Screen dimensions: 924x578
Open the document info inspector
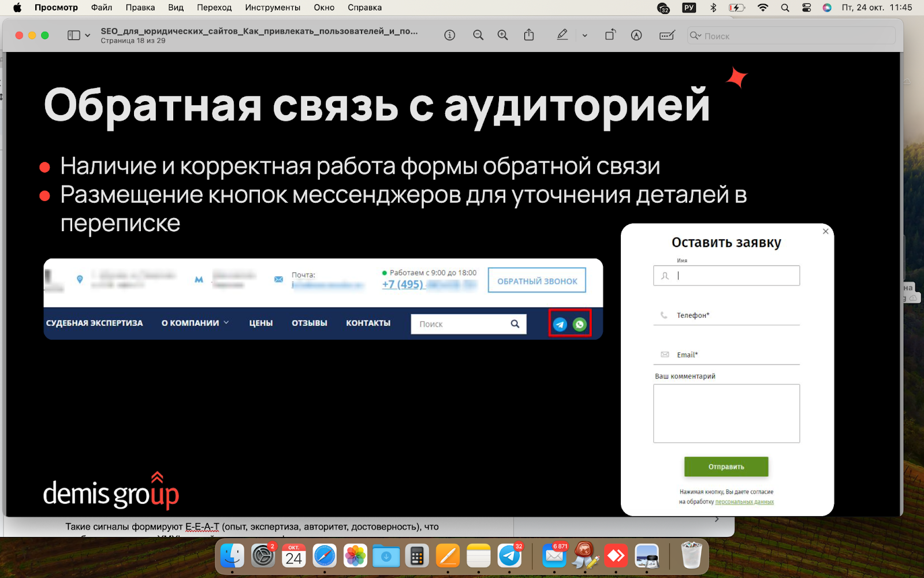click(449, 35)
